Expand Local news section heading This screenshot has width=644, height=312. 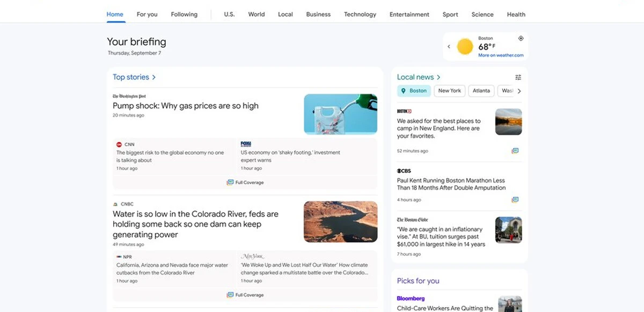pos(419,77)
